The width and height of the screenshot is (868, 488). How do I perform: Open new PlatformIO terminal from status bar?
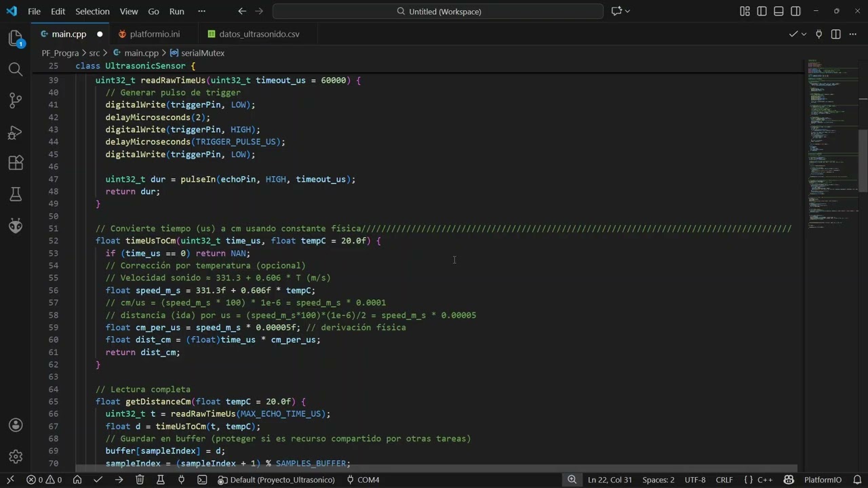[202, 480]
